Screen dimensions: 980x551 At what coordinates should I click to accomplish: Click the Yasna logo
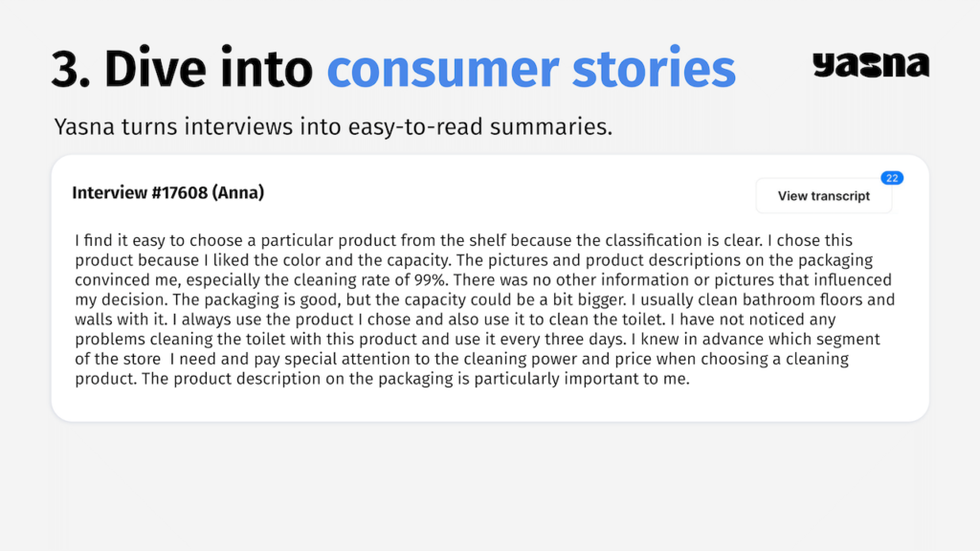(x=871, y=65)
